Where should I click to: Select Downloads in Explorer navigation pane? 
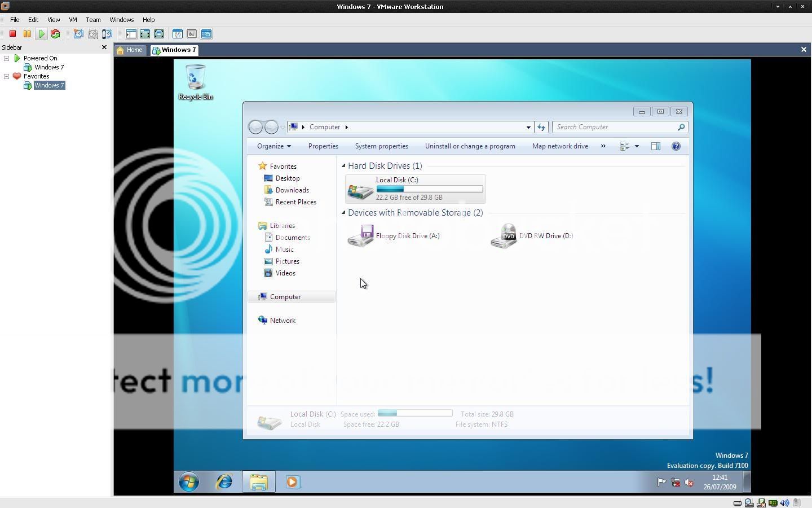[292, 190]
